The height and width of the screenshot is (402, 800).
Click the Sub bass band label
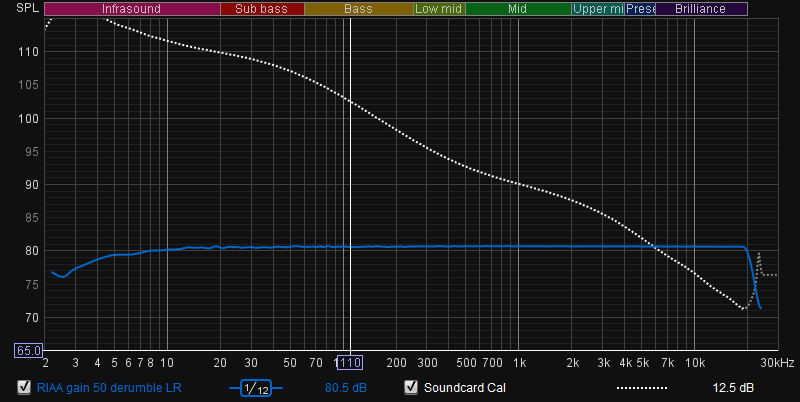[262, 9]
